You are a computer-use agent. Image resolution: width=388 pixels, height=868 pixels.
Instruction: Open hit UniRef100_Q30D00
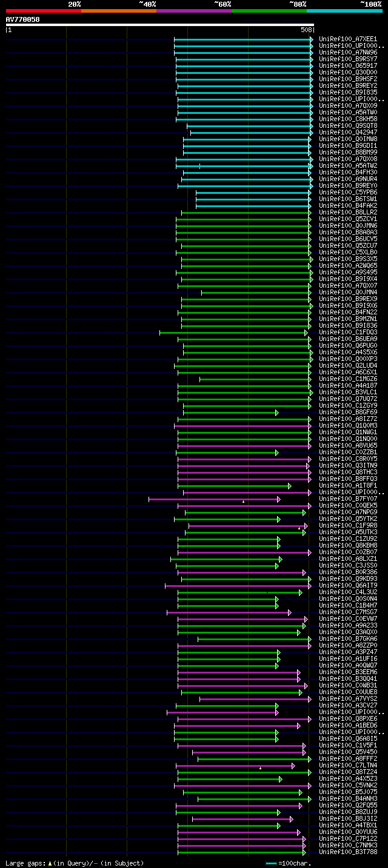(349, 72)
